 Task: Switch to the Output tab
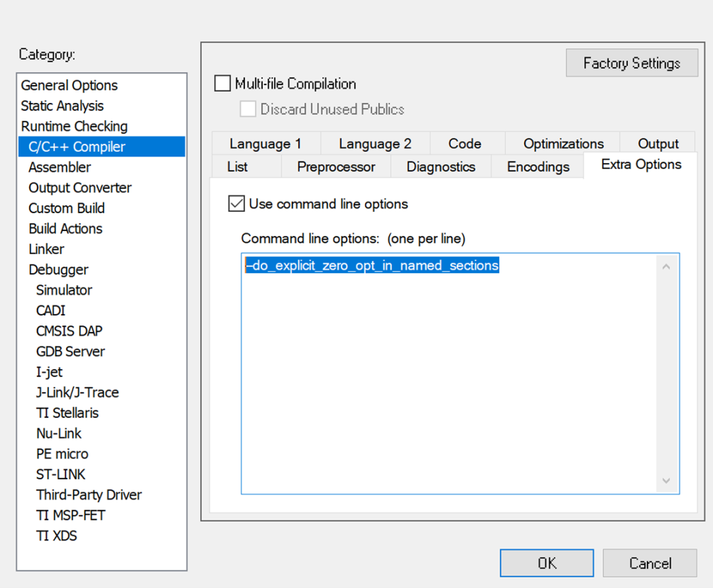click(658, 143)
